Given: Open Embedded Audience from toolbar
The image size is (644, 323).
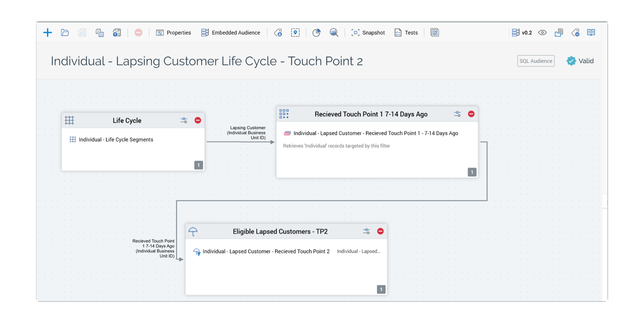Looking at the screenshot, I should 231,33.
